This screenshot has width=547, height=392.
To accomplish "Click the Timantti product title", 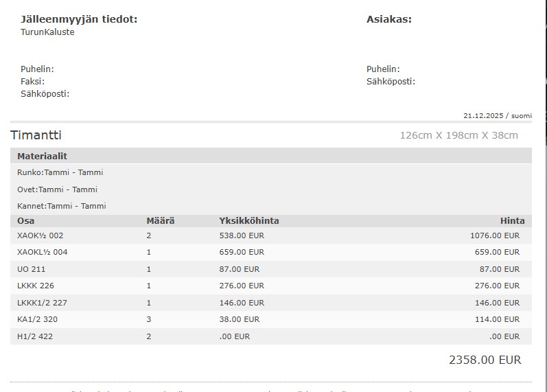I will pyautogui.click(x=36, y=135).
